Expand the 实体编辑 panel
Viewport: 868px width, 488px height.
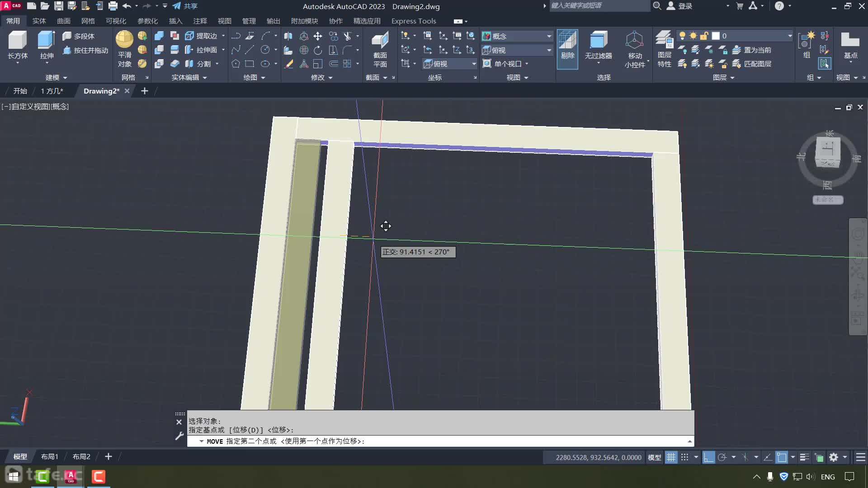(x=189, y=77)
